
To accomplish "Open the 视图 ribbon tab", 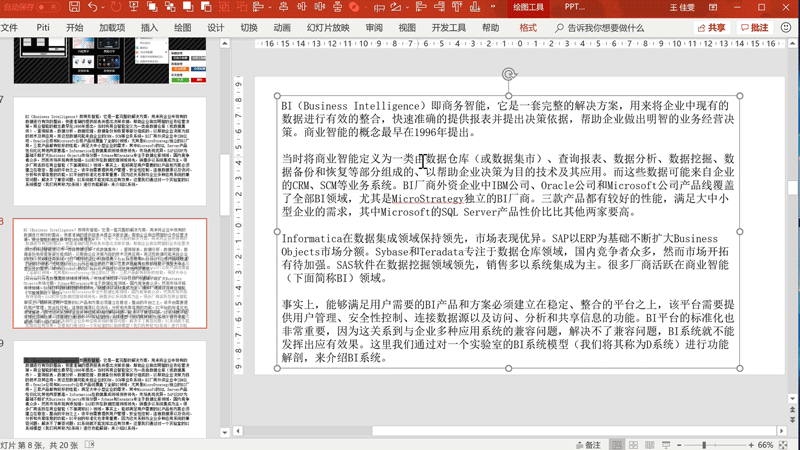I will click(x=407, y=28).
